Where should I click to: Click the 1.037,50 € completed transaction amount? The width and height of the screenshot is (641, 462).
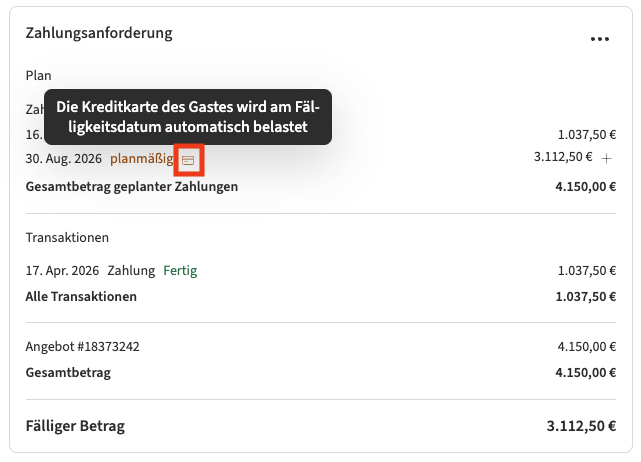pyautogui.click(x=587, y=271)
